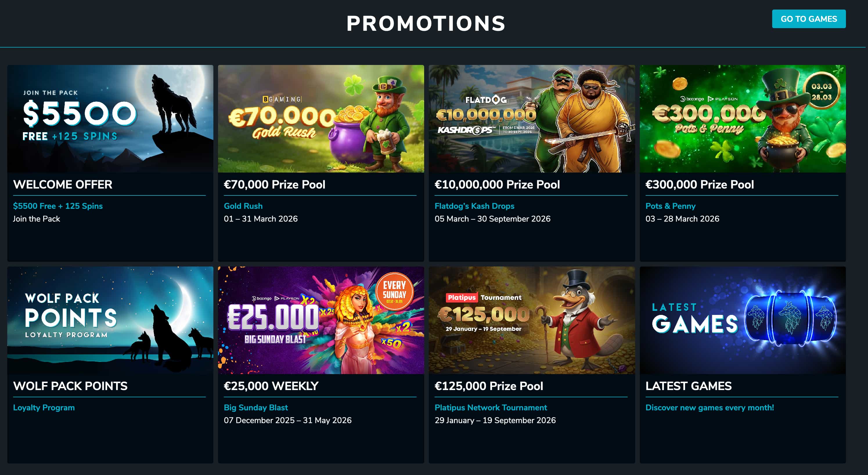This screenshot has height=475, width=868.
Task: Click the GO TO GAMES button
Action: tap(809, 19)
